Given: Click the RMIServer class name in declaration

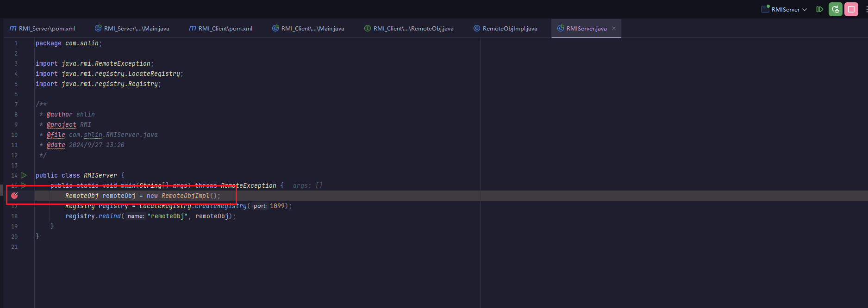Looking at the screenshot, I should (100, 175).
